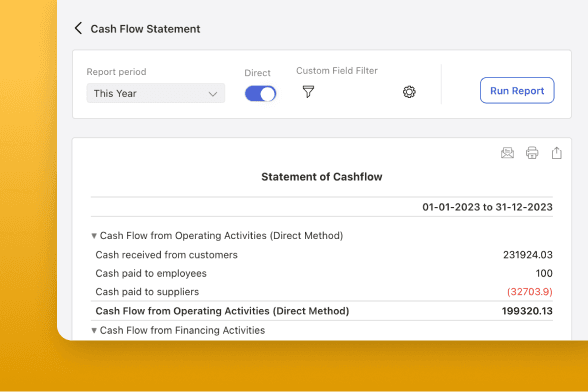Select the Cash paid to suppliers row

[x=322, y=291]
